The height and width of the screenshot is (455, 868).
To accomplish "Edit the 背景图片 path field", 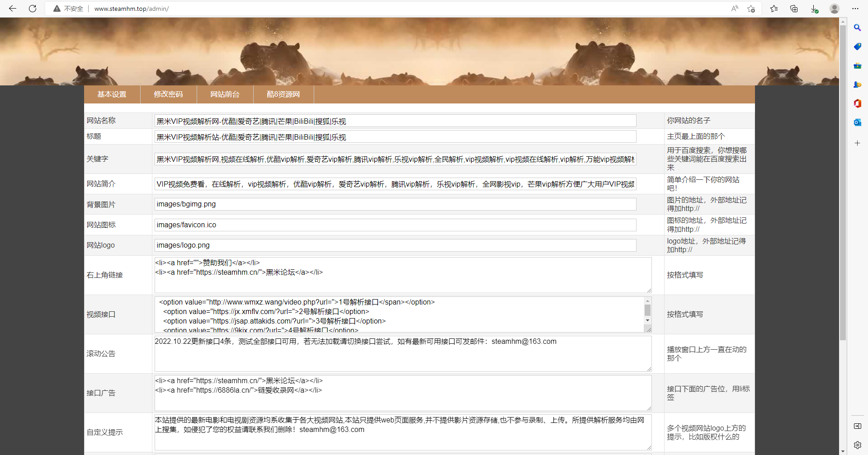I will click(395, 204).
